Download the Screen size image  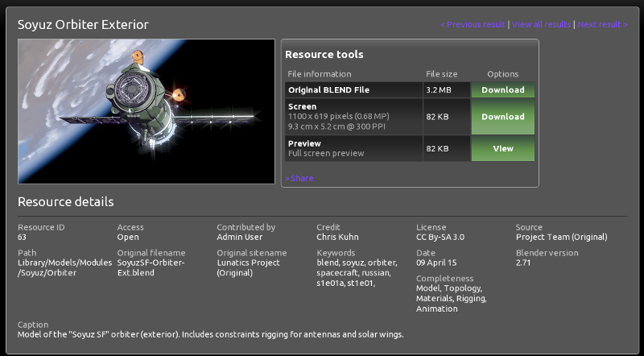pyautogui.click(x=502, y=117)
